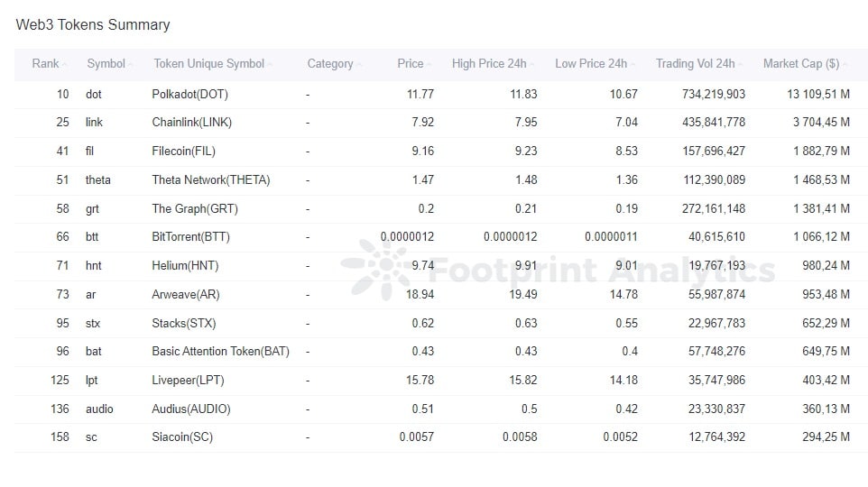
Task: Select the Siacoin(SC) cell
Action: tap(182, 437)
